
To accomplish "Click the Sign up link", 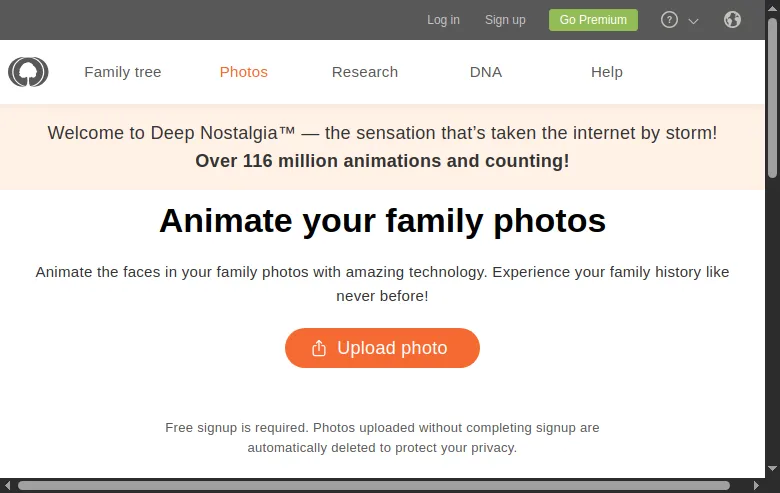I will 505,20.
